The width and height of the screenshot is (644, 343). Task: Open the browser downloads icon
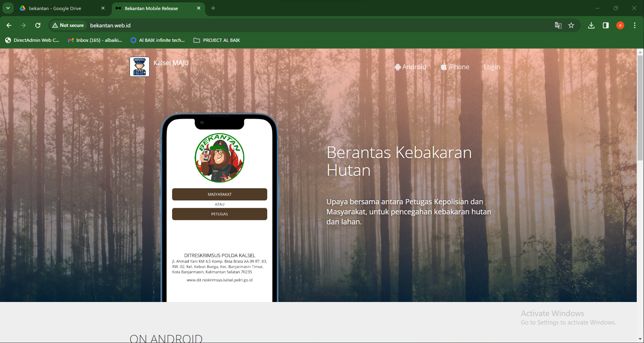[591, 25]
